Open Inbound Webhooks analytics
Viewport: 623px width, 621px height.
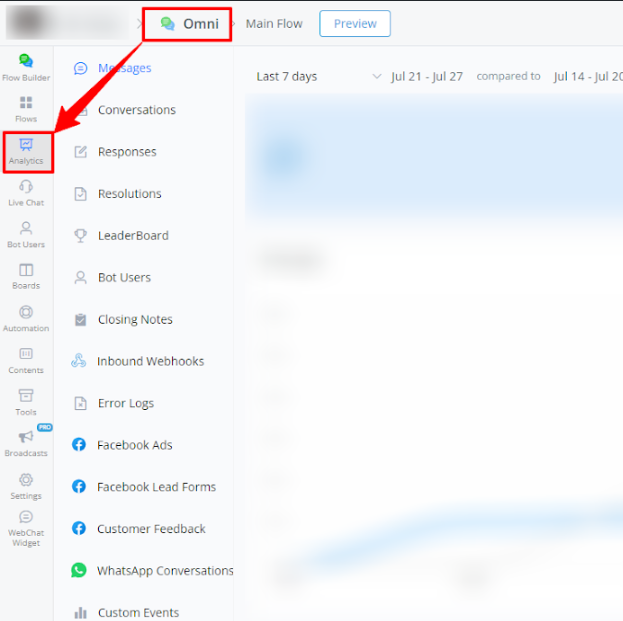[150, 361]
